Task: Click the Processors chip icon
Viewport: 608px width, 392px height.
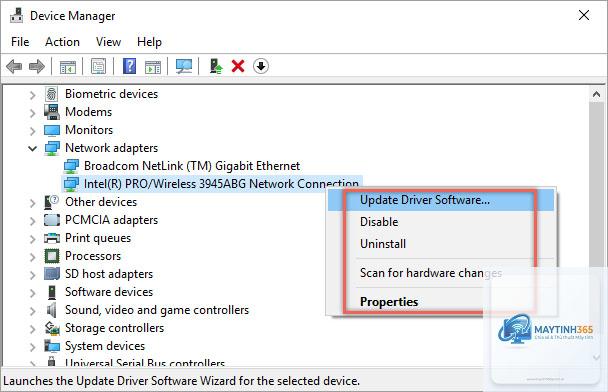Action: [x=52, y=256]
